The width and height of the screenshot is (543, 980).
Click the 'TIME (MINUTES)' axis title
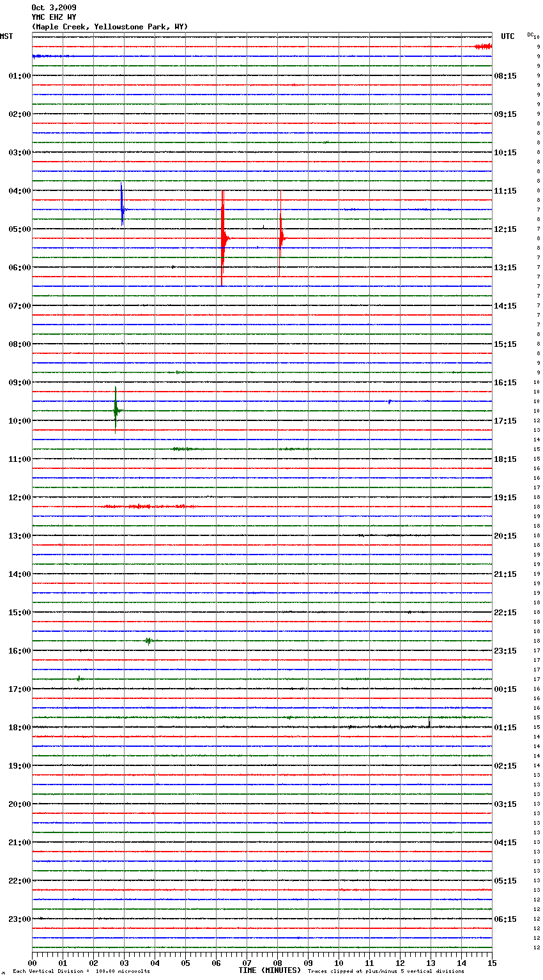[270, 970]
